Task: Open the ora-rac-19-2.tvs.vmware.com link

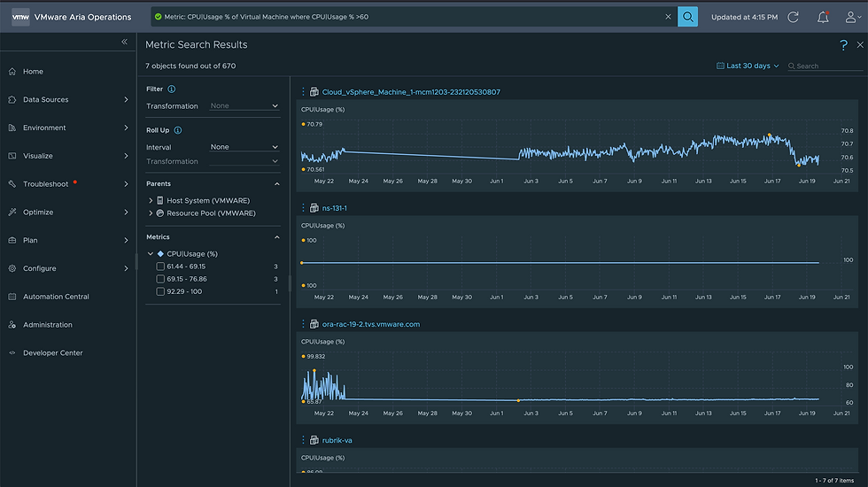Action: pyautogui.click(x=370, y=324)
